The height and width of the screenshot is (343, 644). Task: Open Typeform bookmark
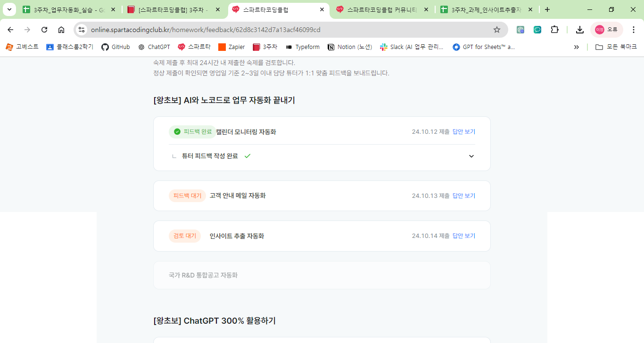pyautogui.click(x=303, y=47)
